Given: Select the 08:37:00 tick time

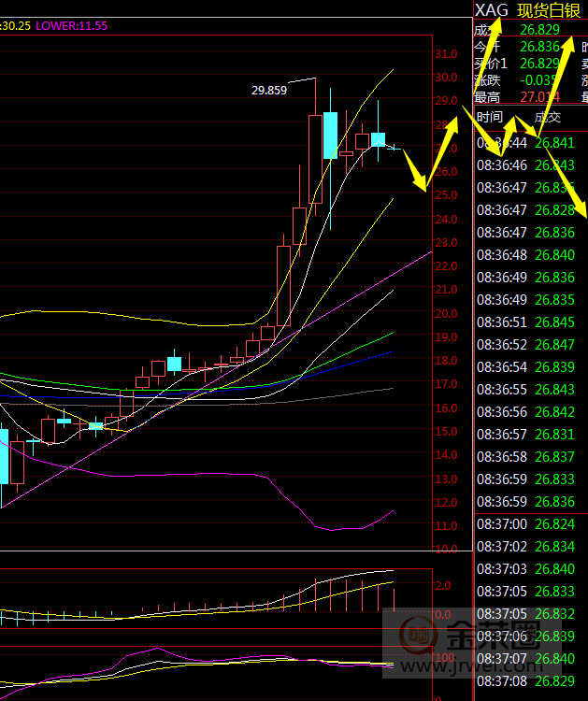Looking at the screenshot, I should [502, 524].
